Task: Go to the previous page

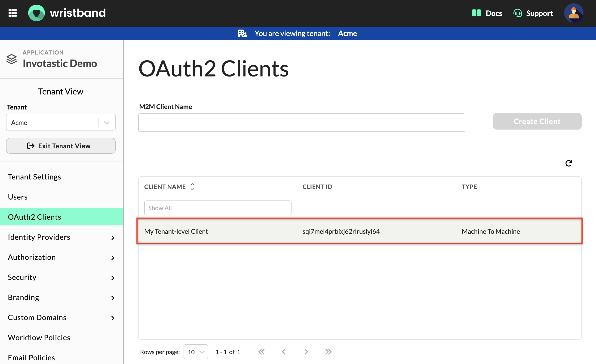Action: (284, 352)
